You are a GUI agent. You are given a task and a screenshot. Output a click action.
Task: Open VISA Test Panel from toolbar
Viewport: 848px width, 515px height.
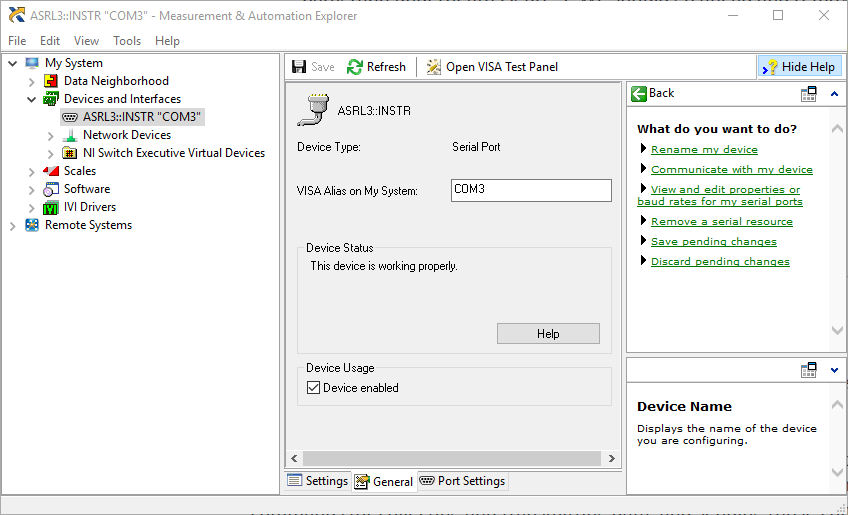(433, 67)
